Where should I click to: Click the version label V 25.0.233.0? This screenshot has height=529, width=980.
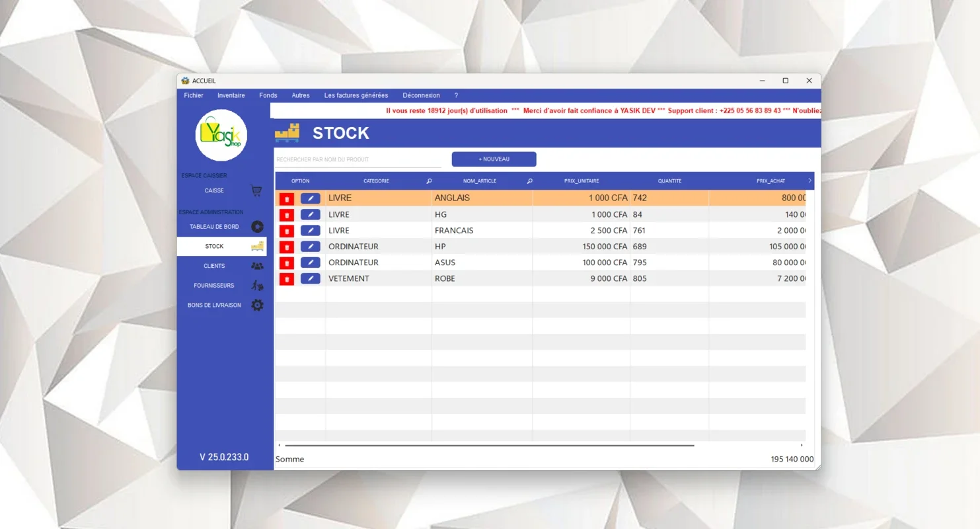(224, 457)
